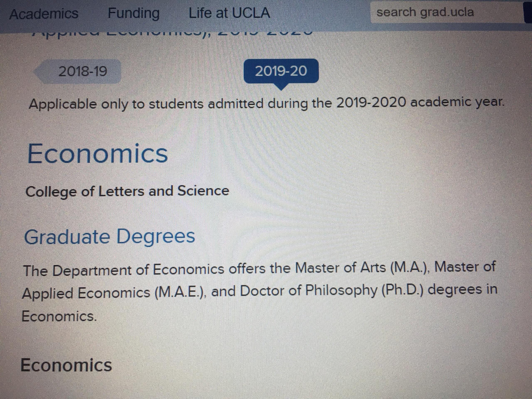Open the Funding navigation menu

(134, 13)
